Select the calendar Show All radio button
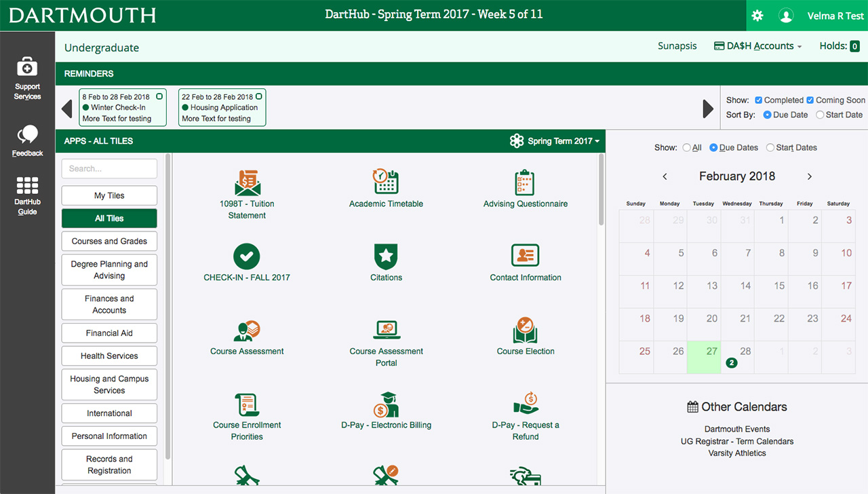This screenshot has width=868, height=494. [687, 147]
